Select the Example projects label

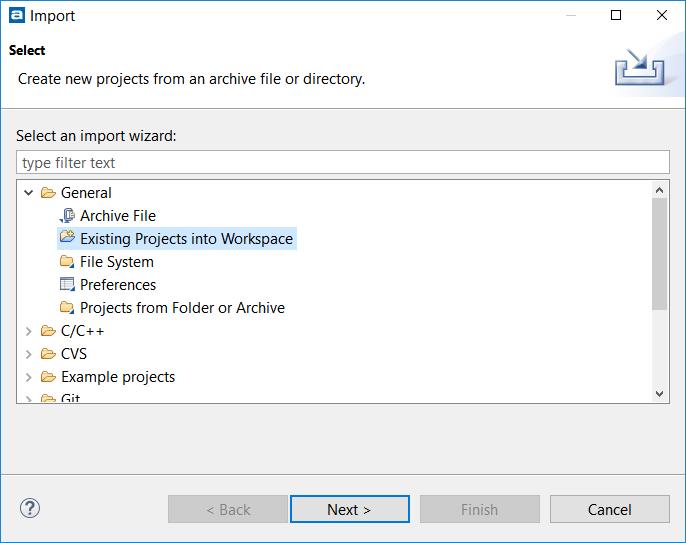click(x=118, y=377)
